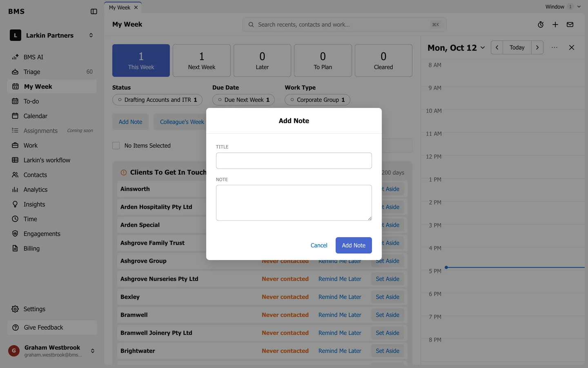Go to the previous day arrow
Image resolution: width=588 pixels, height=368 pixels.
point(497,47)
